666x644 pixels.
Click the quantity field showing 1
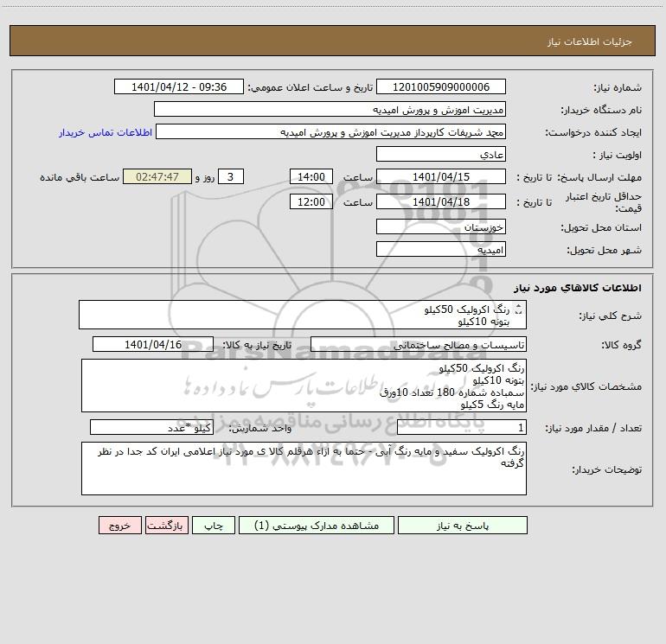click(x=462, y=428)
